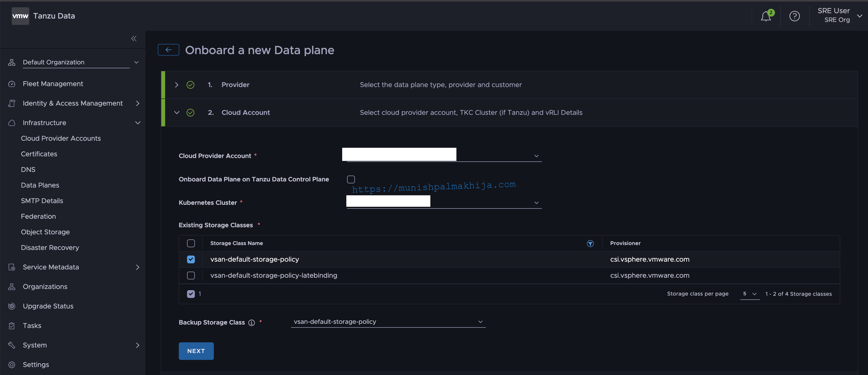The height and width of the screenshot is (375, 868).
Task: Click the Provider step green checkmark icon
Action: tap(190, 85)
